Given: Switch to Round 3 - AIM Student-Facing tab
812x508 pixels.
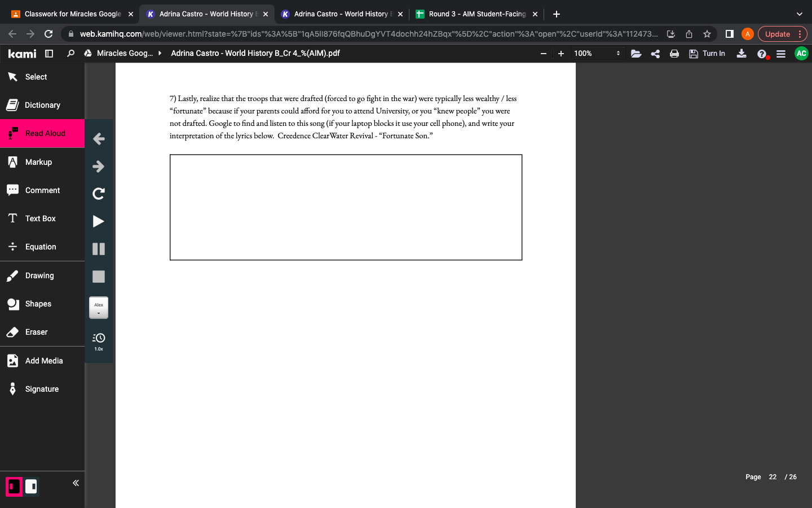Looking at the screenshot, I should point(477,14).
